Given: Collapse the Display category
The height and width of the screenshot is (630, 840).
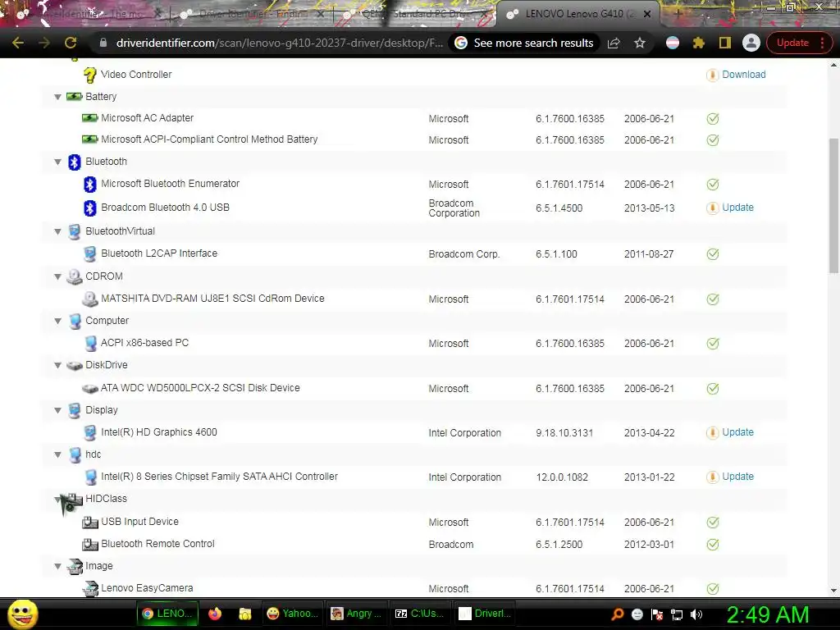Looking at the screenshot, I should point(58,410).
